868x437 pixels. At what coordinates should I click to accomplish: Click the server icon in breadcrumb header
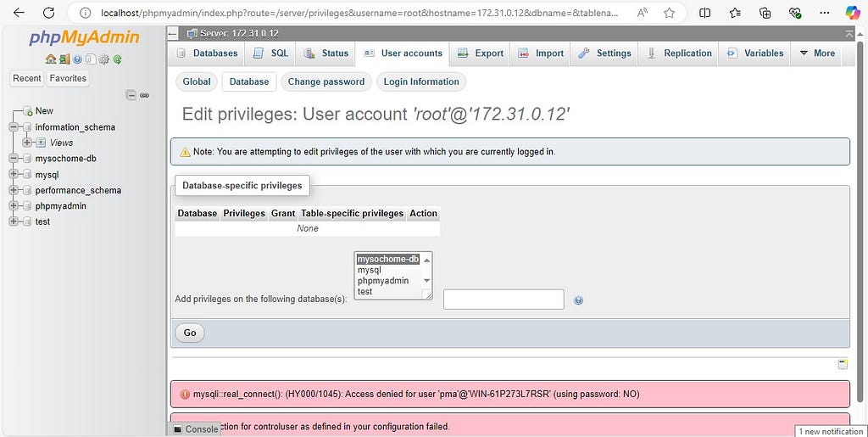[x=192, y=34]
